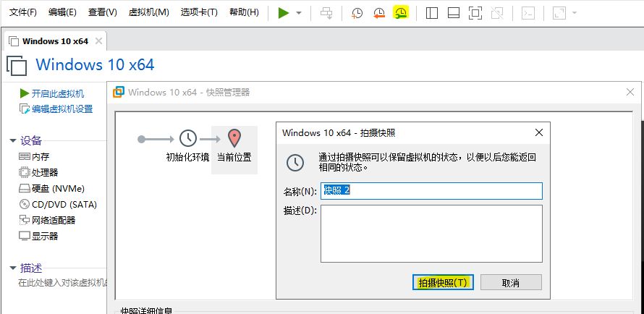
Task: Click the green power on toolbar button
Action: (284, 13)
